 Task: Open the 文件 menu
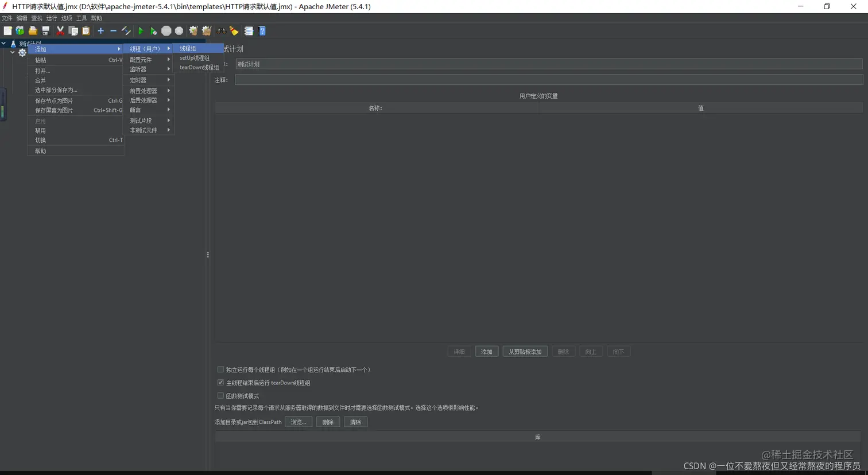(x=7, y=18)
